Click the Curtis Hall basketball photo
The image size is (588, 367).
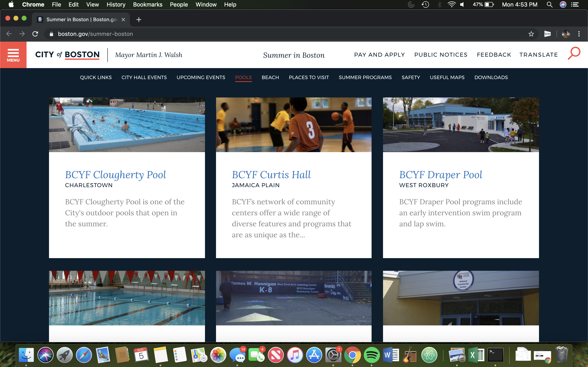[294, 125]
